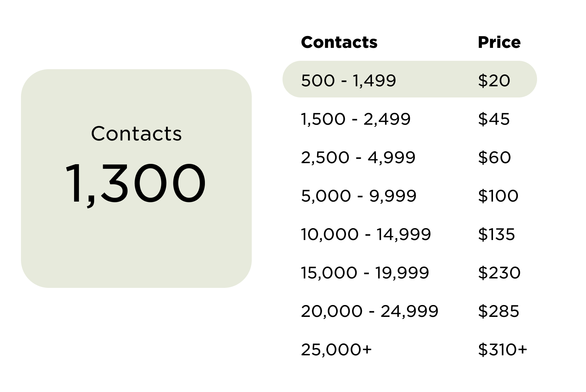
Task: Click the $100 price value
Action: (x=498, y=196)
